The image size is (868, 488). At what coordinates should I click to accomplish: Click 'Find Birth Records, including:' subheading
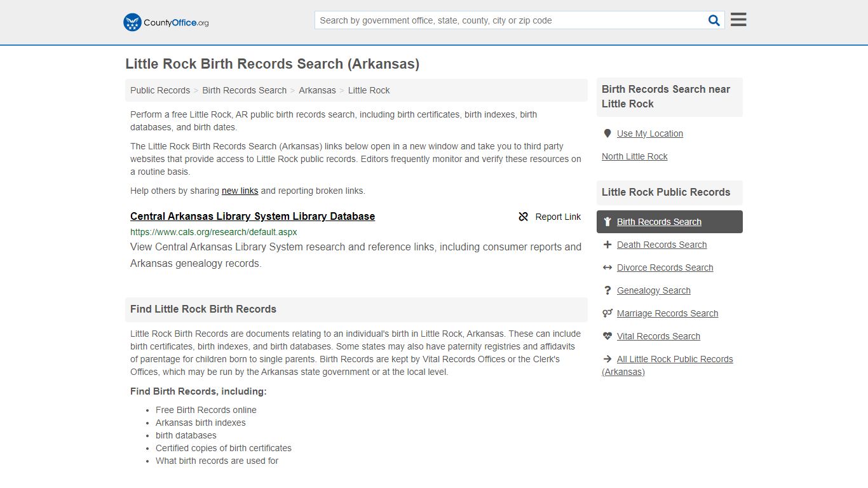[x=198, y=391]
